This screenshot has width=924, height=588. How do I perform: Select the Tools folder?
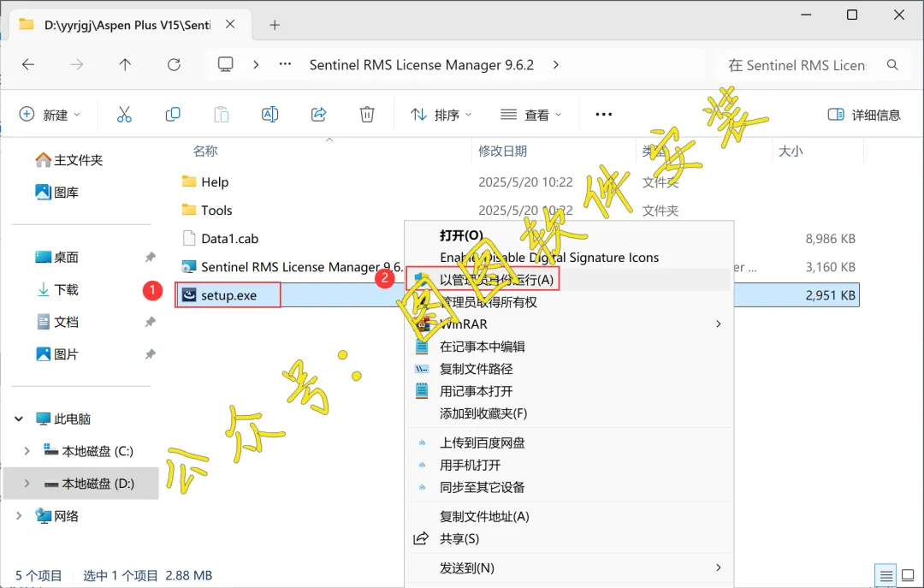click(207, 210)
